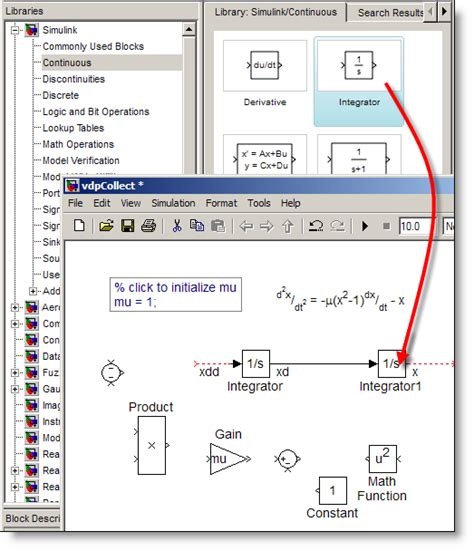Click the New model toolbar icon

click(x=79, y=225)
